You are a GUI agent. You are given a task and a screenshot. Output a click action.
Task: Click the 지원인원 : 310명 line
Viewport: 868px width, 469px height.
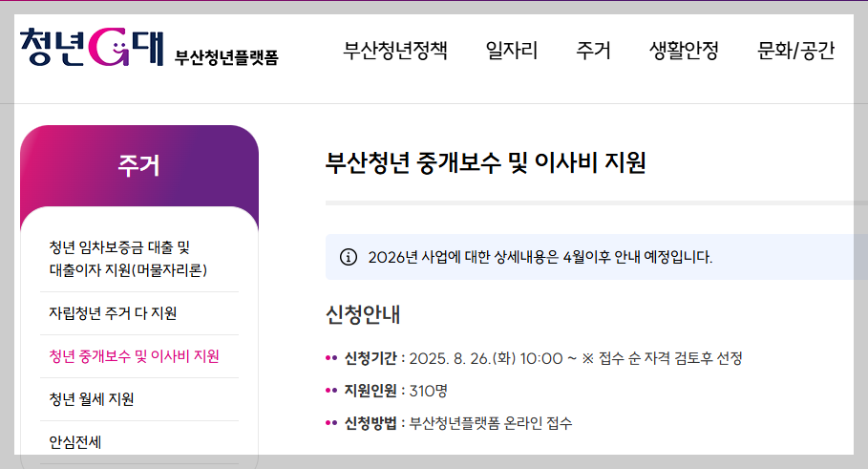point(387,391)
